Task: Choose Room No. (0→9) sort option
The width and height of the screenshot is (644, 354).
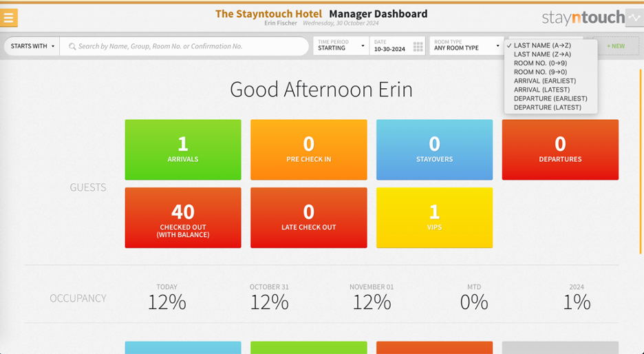Action: click(x=550, y=63)
